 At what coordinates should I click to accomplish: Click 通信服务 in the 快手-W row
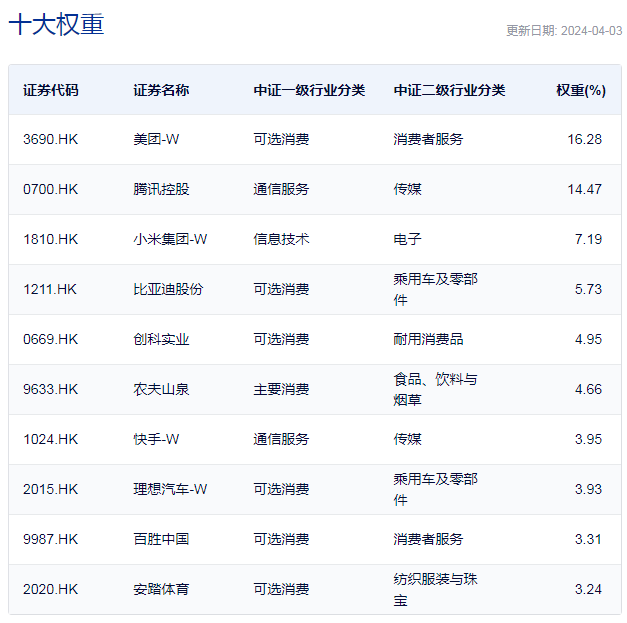281,439
